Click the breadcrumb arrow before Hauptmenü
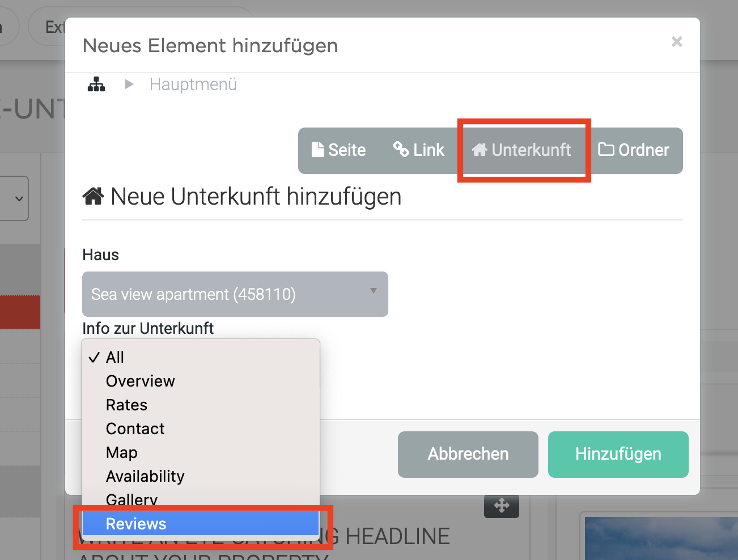The height and width of the screenshot is (560, 738). click(x=129, y=84)
